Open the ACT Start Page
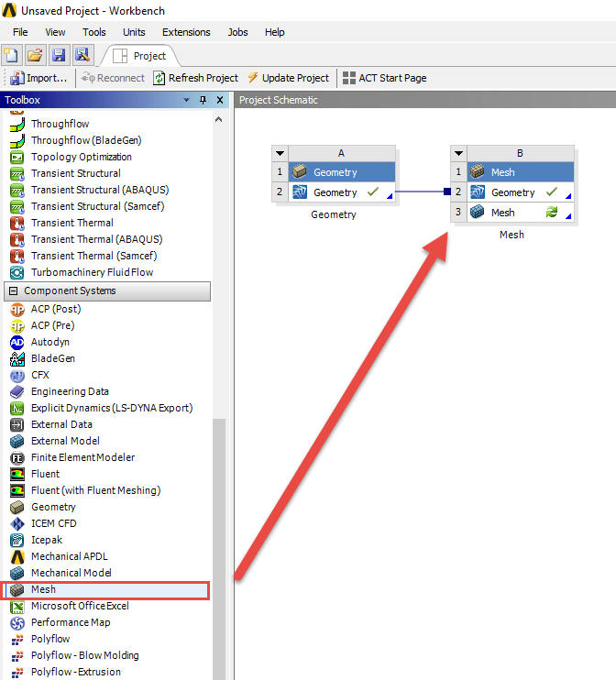 [384, 78]
